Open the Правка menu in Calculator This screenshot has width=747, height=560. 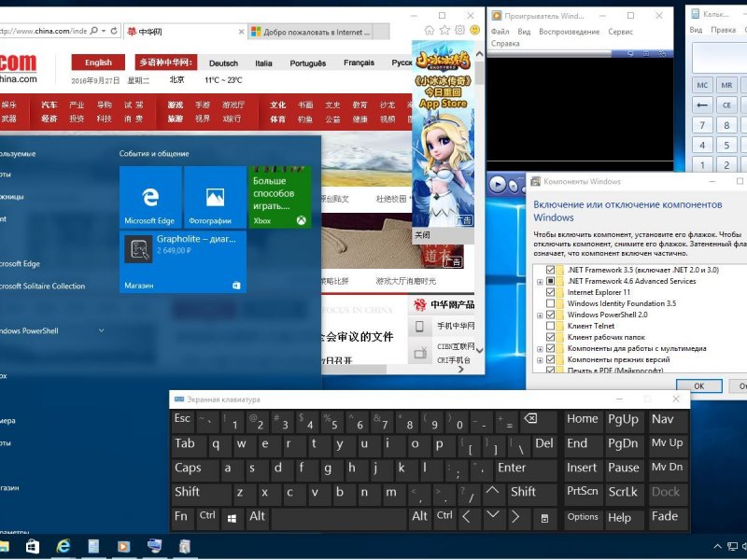723,30
